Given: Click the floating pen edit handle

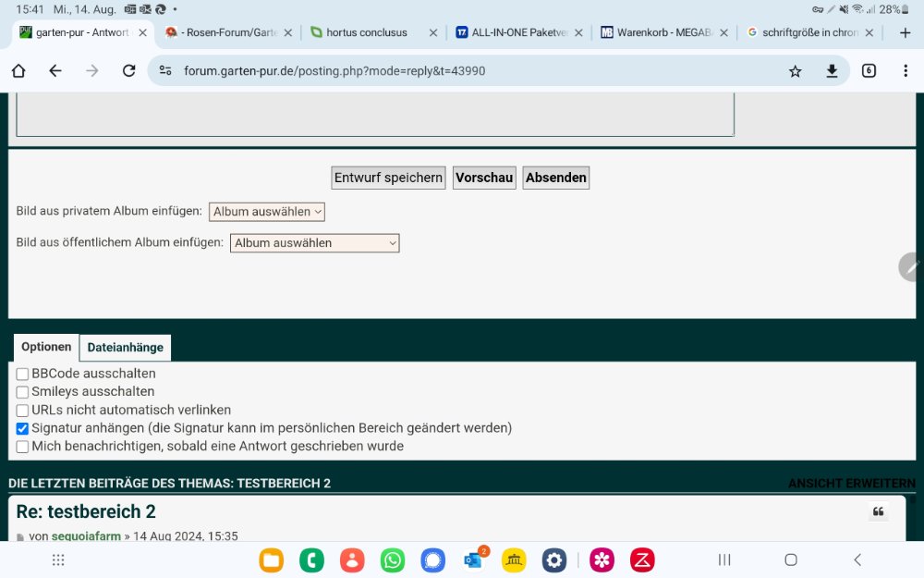Looking at the screenshot, I should (911, 266).
